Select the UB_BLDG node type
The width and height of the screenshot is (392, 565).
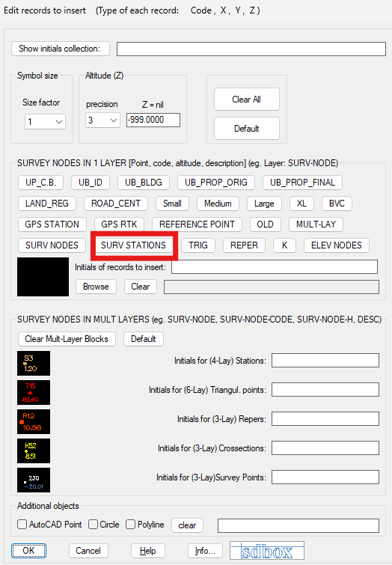click(x=144, y=183)
